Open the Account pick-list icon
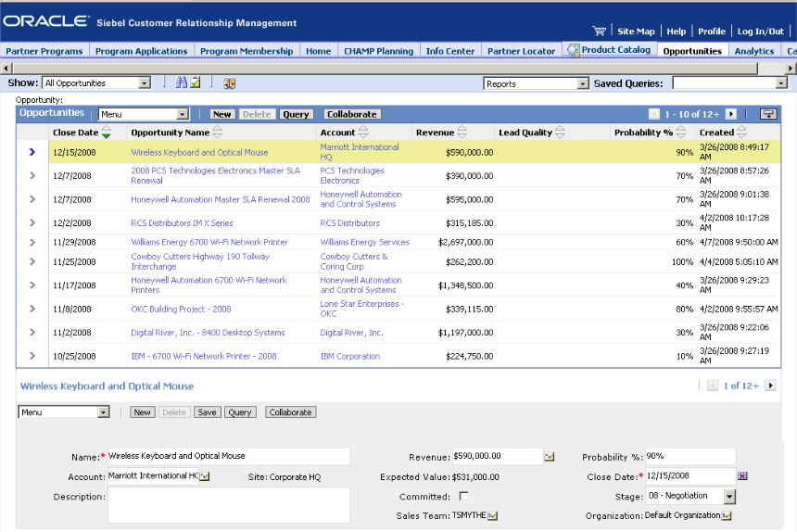 tap(205, 476)
